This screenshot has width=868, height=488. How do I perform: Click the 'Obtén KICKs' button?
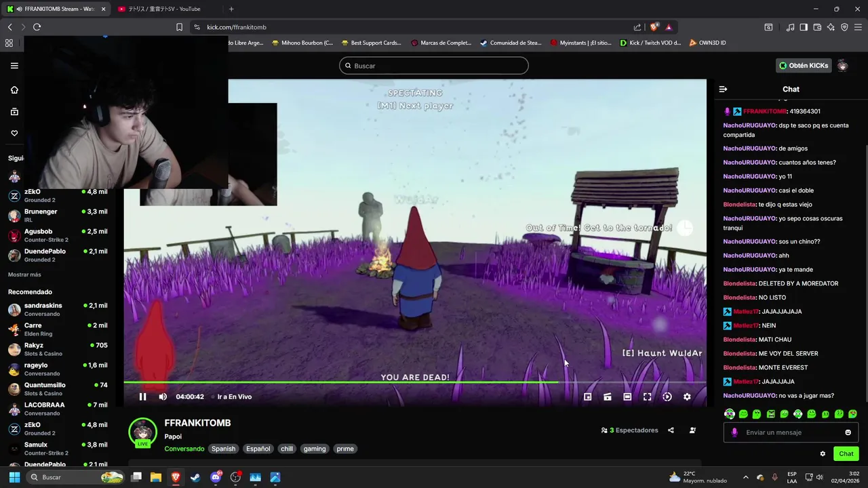pos(804,66)
